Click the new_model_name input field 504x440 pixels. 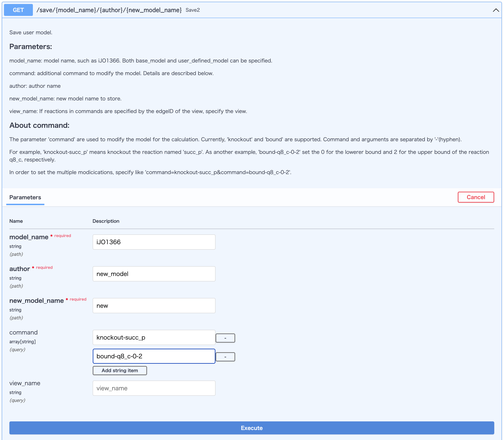coord(154,306)
